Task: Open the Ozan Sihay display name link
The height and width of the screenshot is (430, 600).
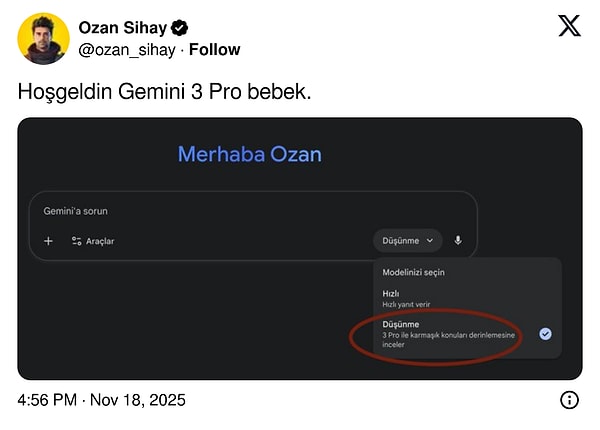Action: 122,28
